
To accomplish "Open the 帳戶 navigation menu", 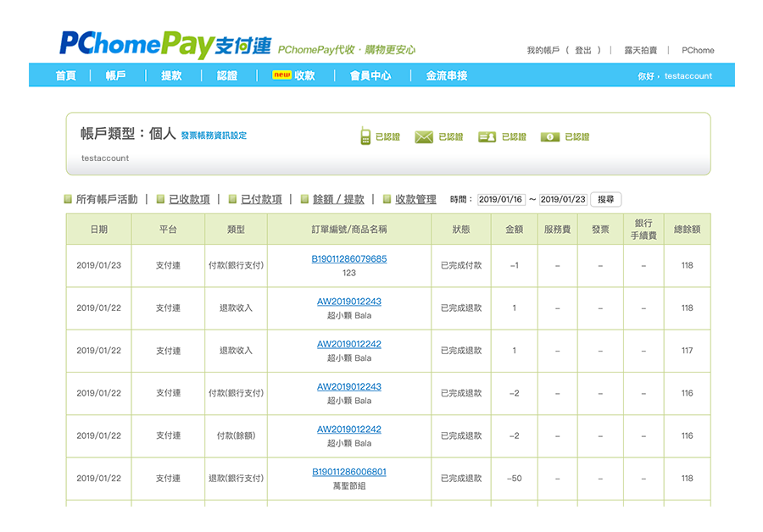I will point(116,75).
